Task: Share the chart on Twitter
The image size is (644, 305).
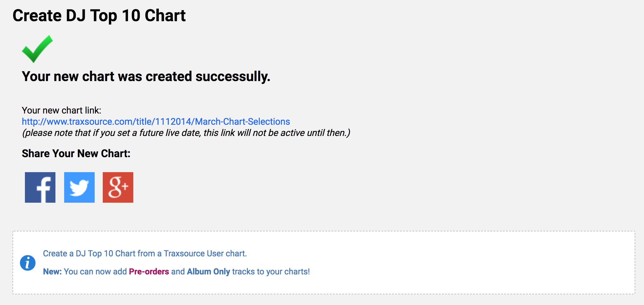Action: [79, 187]
